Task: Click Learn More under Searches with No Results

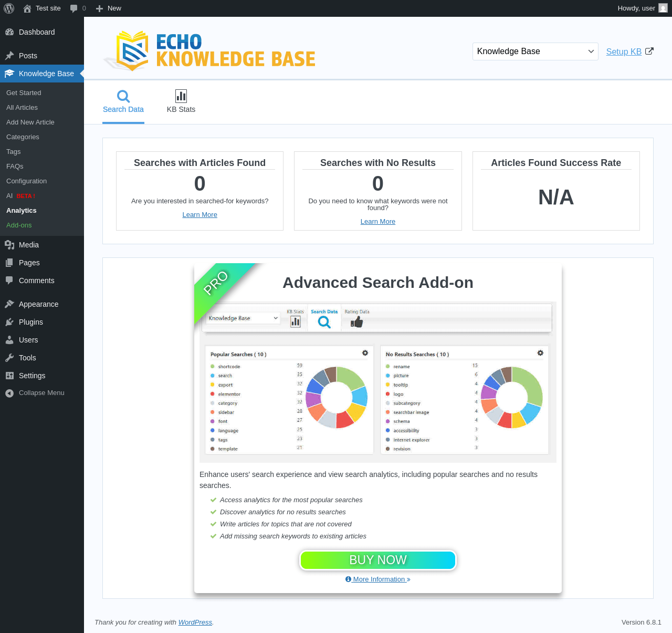Action: (x=378, y=222)
